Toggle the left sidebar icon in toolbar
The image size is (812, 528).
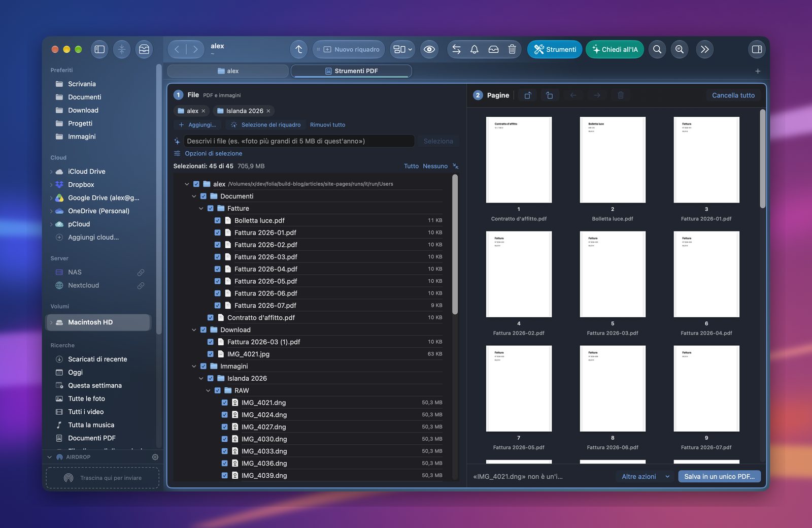coord(99,49)
